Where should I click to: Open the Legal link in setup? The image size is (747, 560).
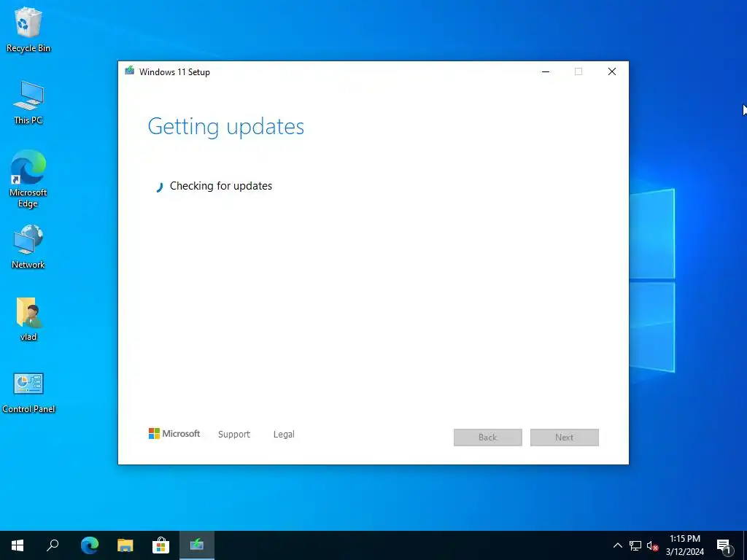[x=284, y=435]
